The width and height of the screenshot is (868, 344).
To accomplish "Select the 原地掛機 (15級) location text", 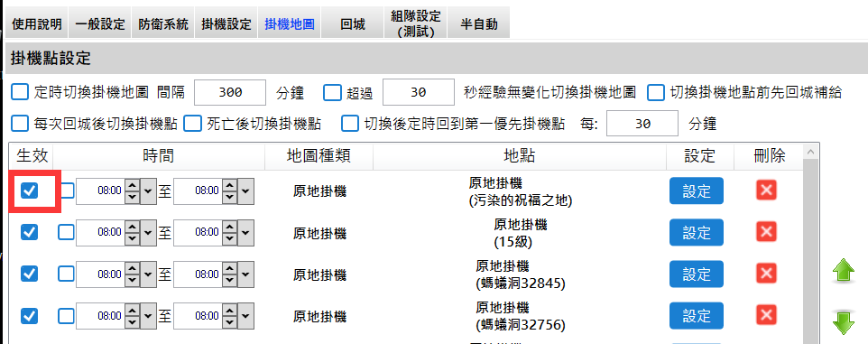I will tap(520, 233).
